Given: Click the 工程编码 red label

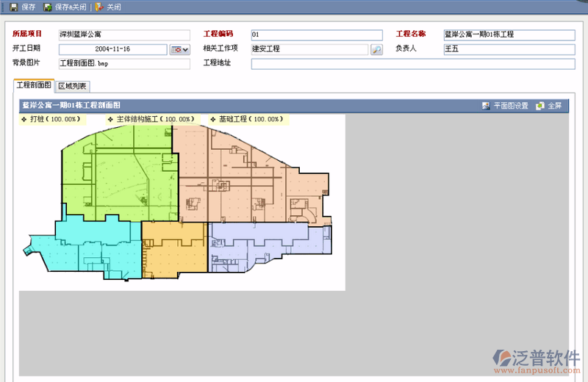Looking at the screenshot, I should click(x=218, y=34).
